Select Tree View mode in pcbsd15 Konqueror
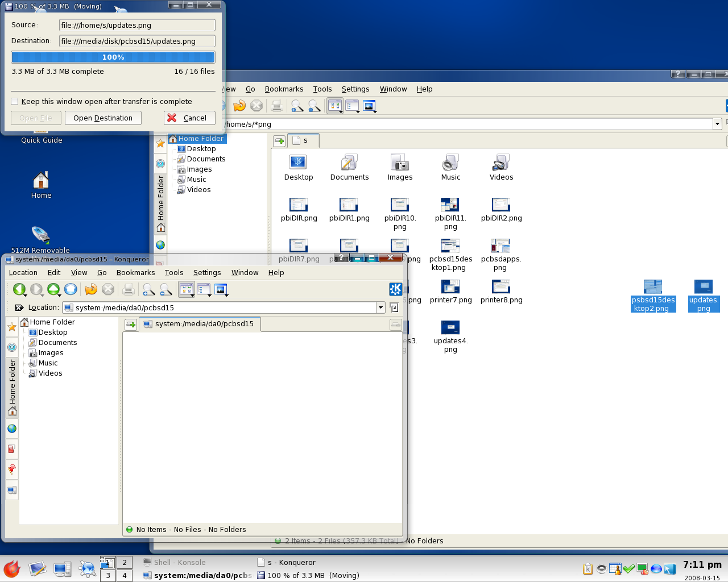This screenshot has width=728, height=582. pyautogui.click(x=204, y=289)
